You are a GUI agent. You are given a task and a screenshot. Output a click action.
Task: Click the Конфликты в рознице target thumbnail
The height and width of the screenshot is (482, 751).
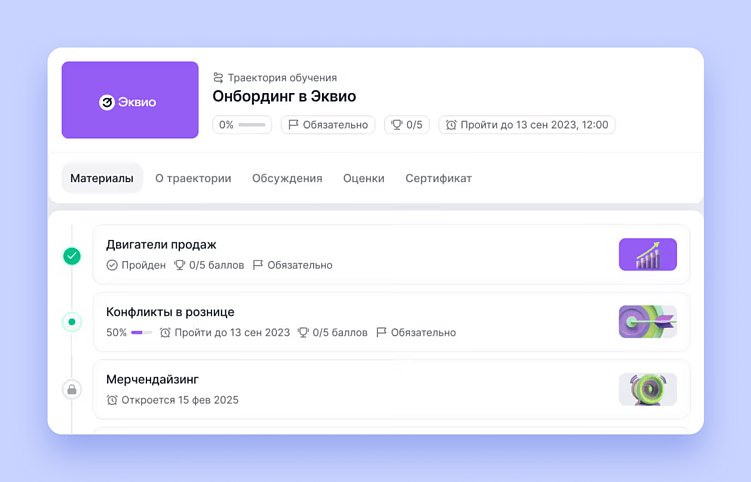[648, 322]
